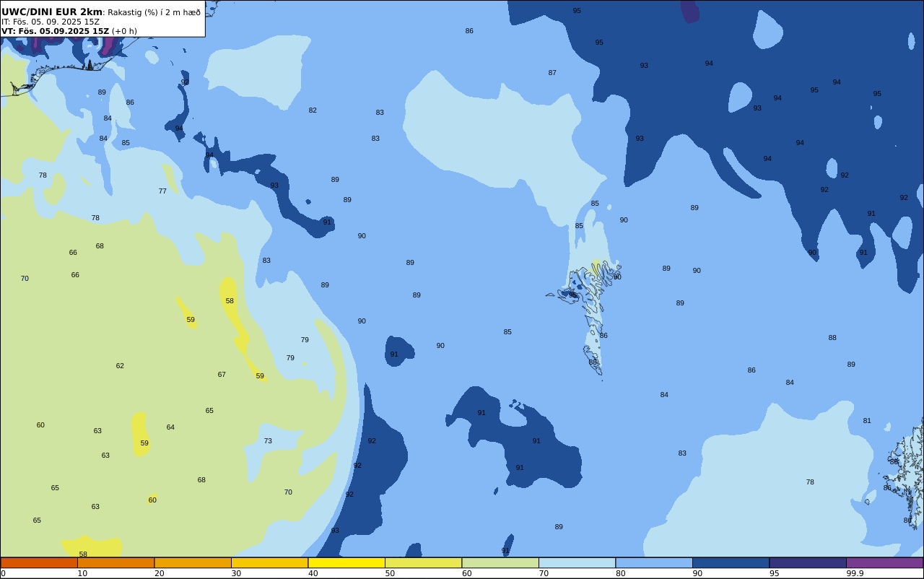Select the medium blue 80–90 legend swatch
The height and width of the screenshot is (579, 924).
coord(654,562)
